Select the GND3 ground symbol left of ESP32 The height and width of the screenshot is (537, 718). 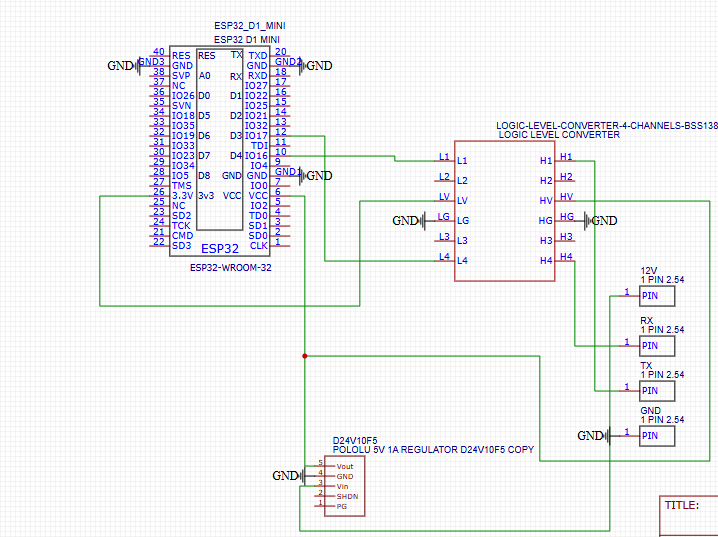point(122,66)
